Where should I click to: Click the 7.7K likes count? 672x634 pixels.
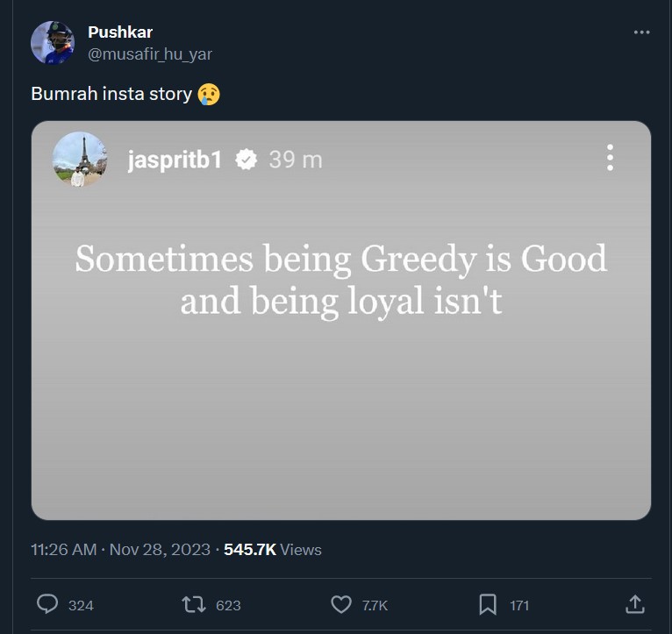375,605
